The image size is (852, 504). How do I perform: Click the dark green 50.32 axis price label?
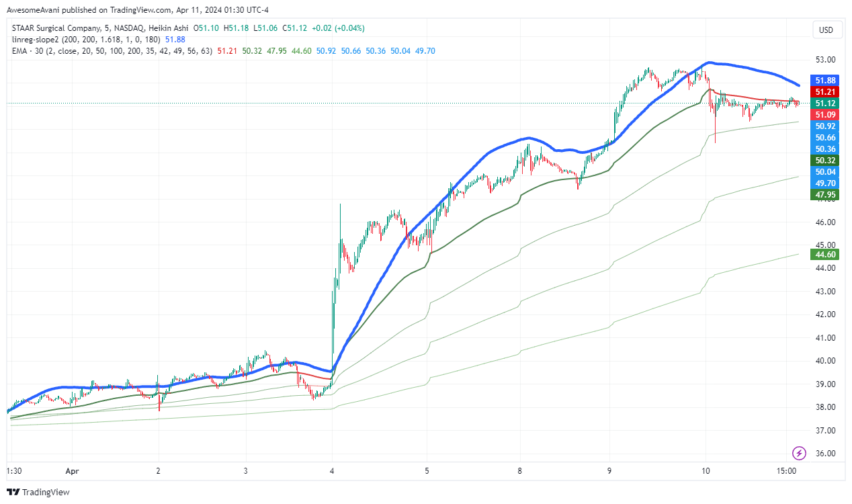pyautogui.click(x=825, y=161)
